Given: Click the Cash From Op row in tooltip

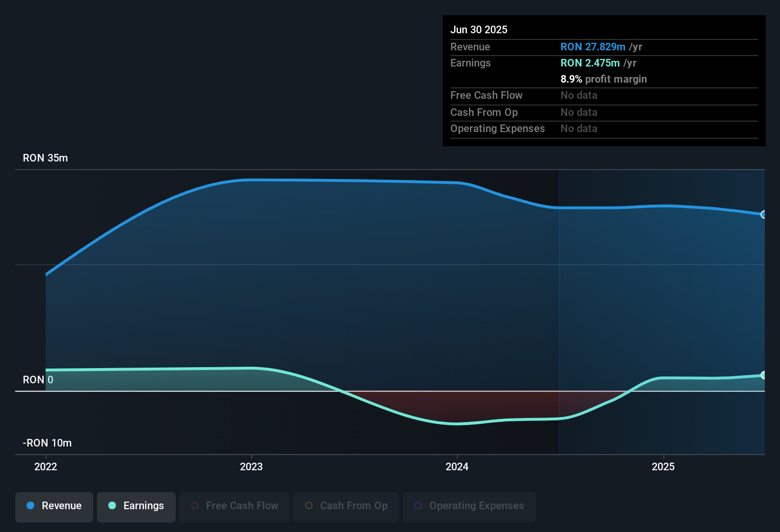Looking at the screenshot, I should click(x=604, y=113).
